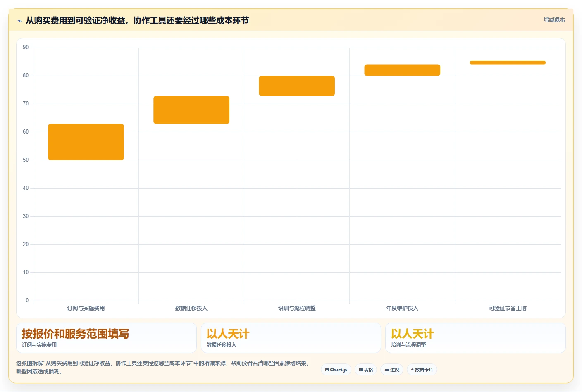The width and height of the screenshot is (582, 392).
Task: Click the description paragraph below the cards
Action: (x=163, y=367)
